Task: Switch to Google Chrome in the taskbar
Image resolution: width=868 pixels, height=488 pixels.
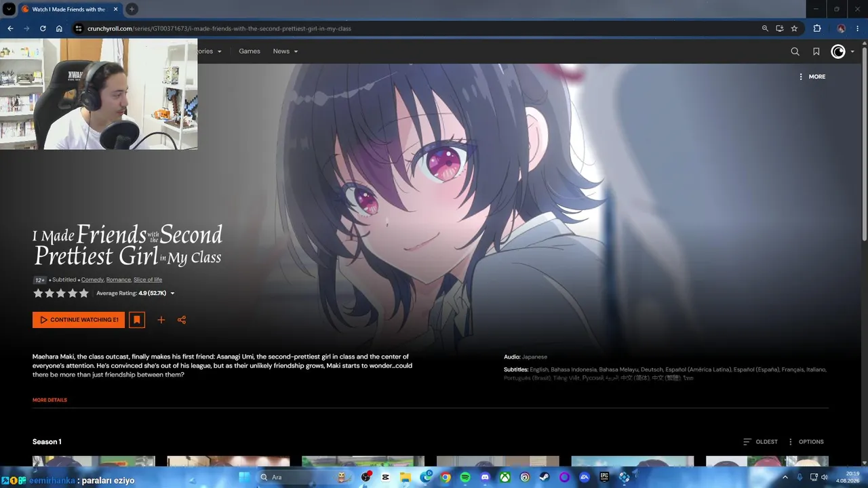Action: point(446,477)
